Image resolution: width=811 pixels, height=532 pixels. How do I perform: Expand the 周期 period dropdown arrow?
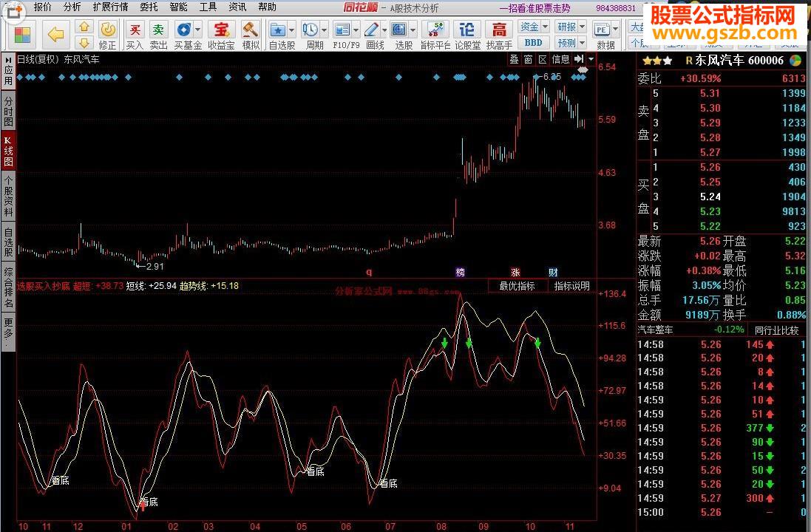tap(325, 30)
